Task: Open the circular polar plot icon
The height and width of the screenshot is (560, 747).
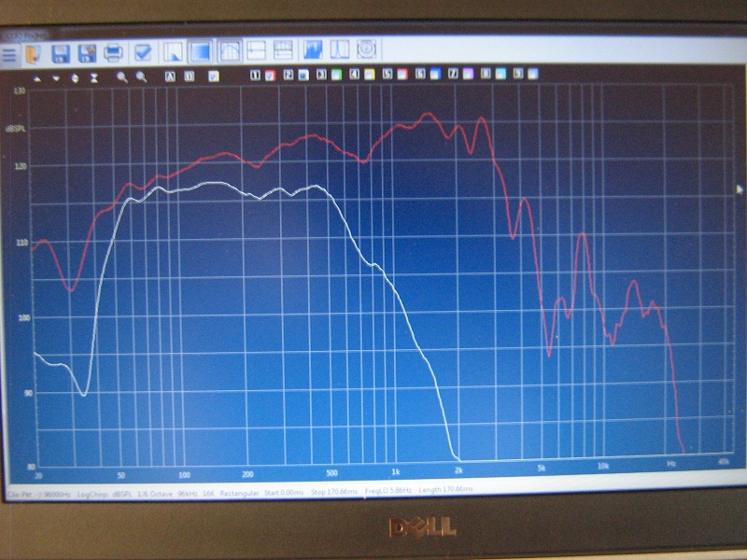Action: (x=366, y=49)
